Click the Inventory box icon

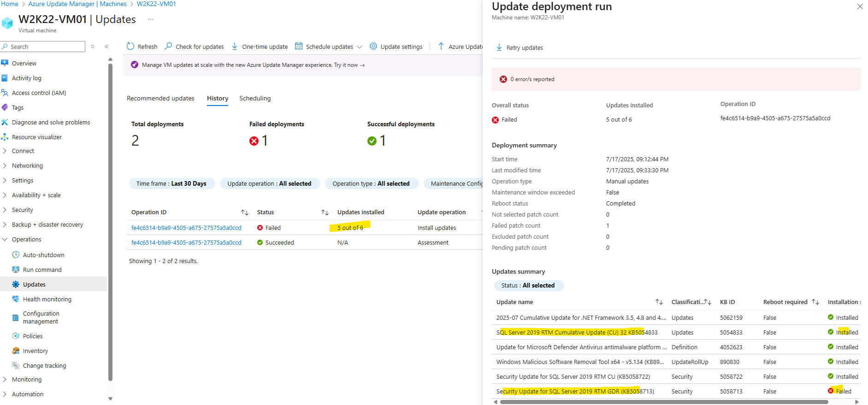(x=16, y=351)
